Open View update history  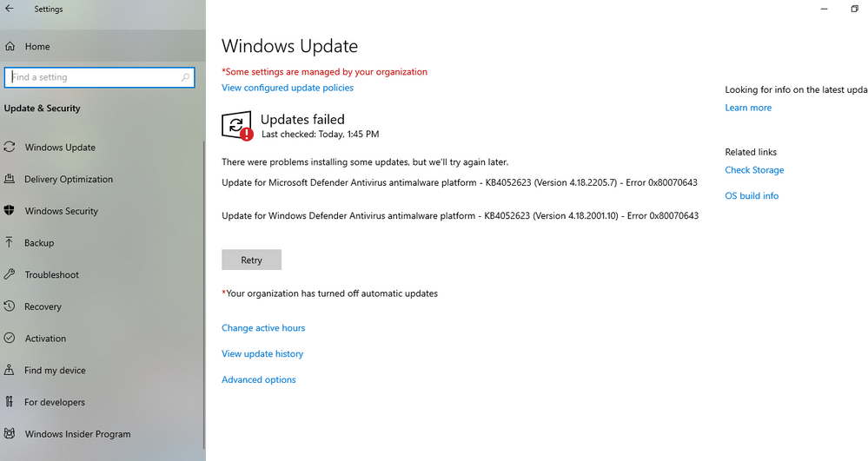pyautogui.click(x=262, y=353)
